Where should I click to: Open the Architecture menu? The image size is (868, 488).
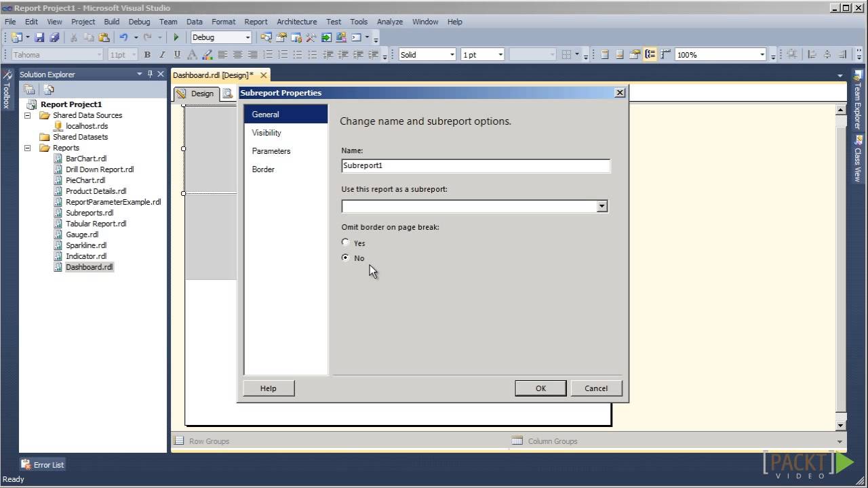[296, 22]
